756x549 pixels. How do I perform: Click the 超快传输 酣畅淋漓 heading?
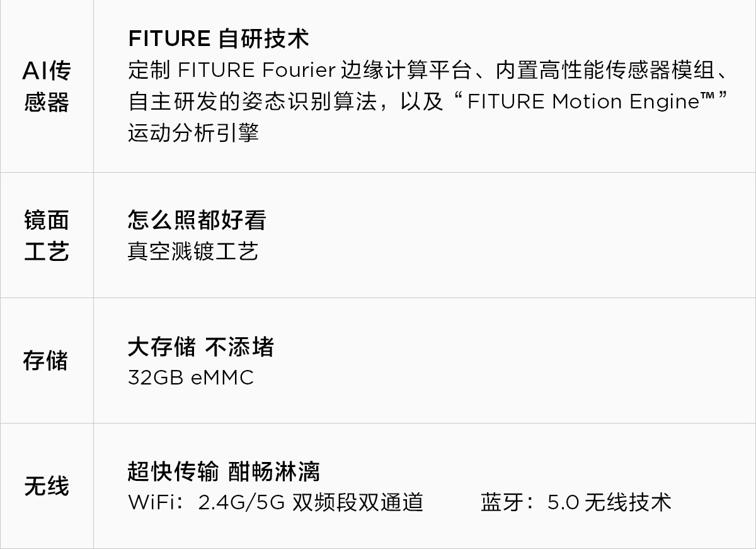pos(224,471)
